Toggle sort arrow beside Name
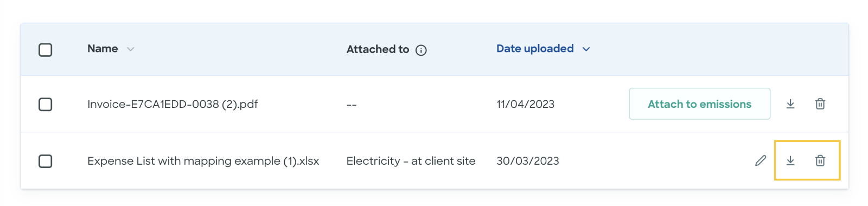 (130, 49)
